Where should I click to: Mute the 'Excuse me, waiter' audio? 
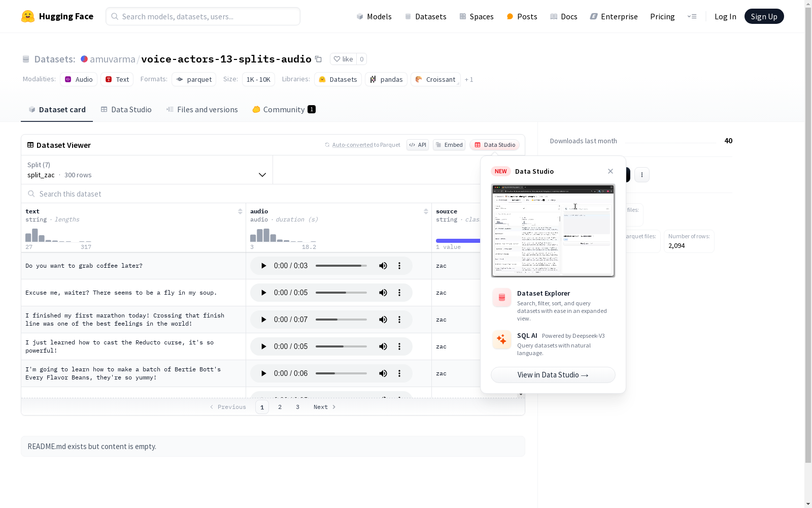click(x=383, y=293)
